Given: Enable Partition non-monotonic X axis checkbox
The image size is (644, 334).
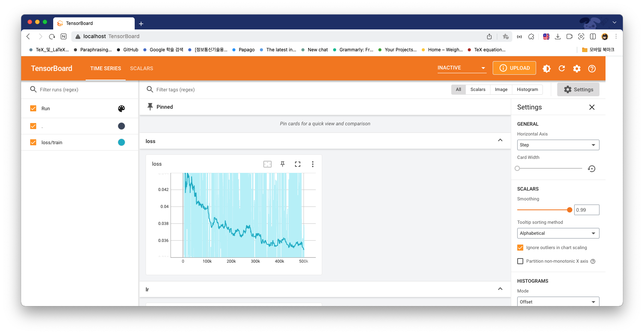Looking at the screenshot, I should click(520, 261).
